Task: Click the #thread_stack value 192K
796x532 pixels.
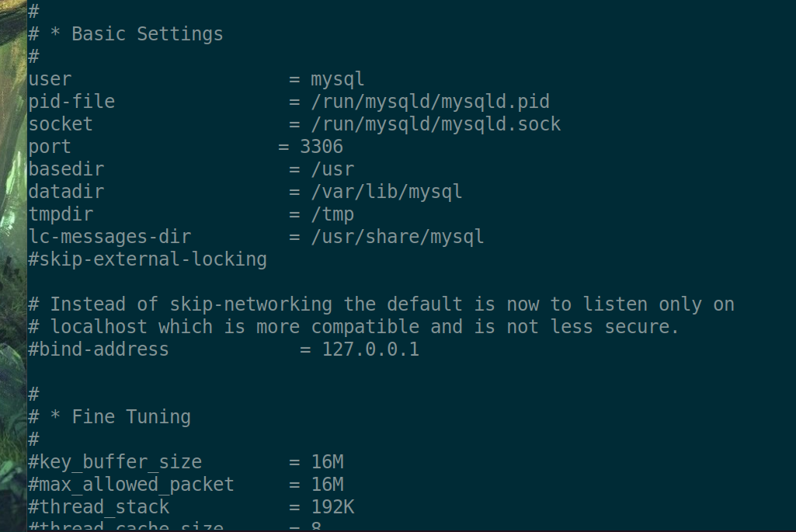Action: [x=332, y=506]
